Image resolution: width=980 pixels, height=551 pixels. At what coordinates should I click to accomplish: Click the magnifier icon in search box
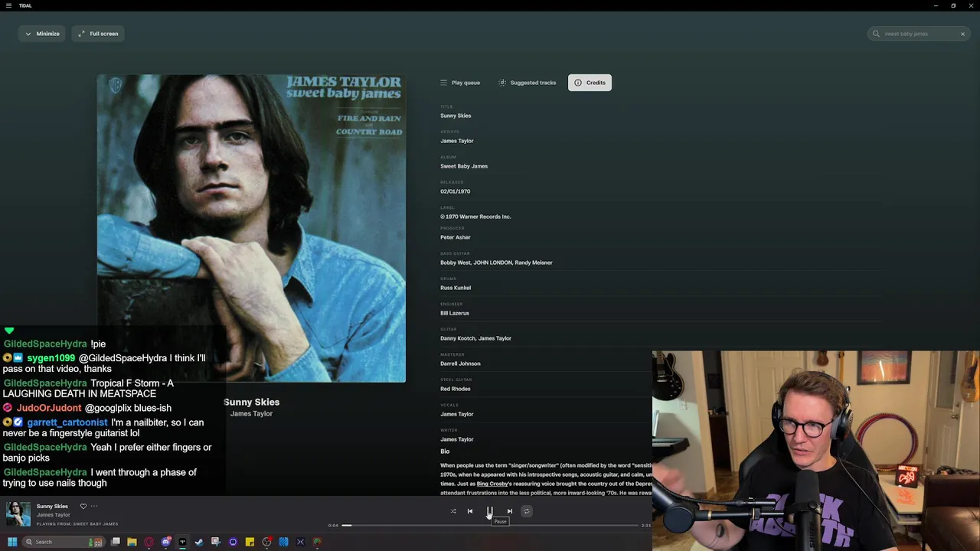pos(876,34)
